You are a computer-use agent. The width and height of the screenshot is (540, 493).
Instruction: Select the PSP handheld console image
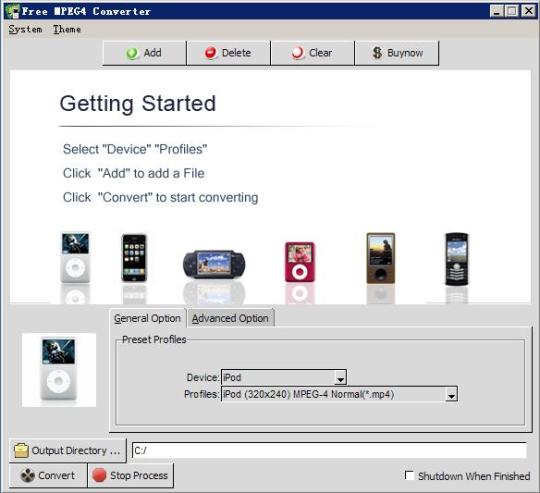pyautogui.click(x=214, y=264)
